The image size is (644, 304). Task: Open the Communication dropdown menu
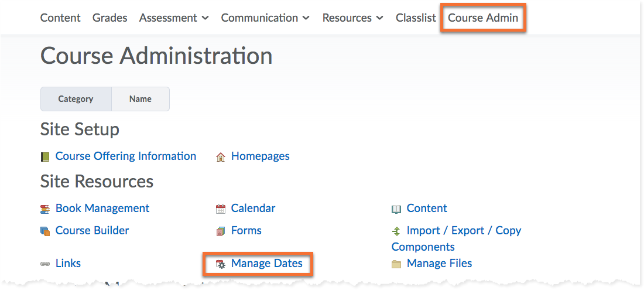265,18
